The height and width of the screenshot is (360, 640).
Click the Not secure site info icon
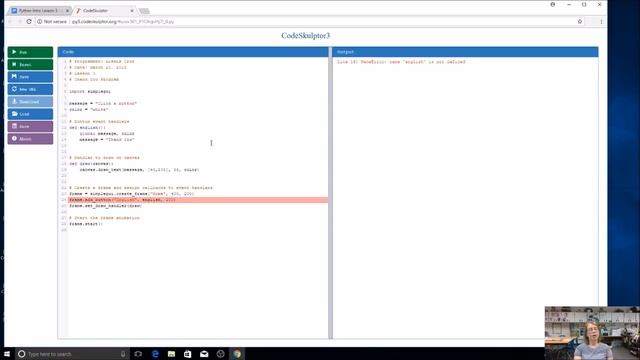pyautogui.click(x=40, y=22)
